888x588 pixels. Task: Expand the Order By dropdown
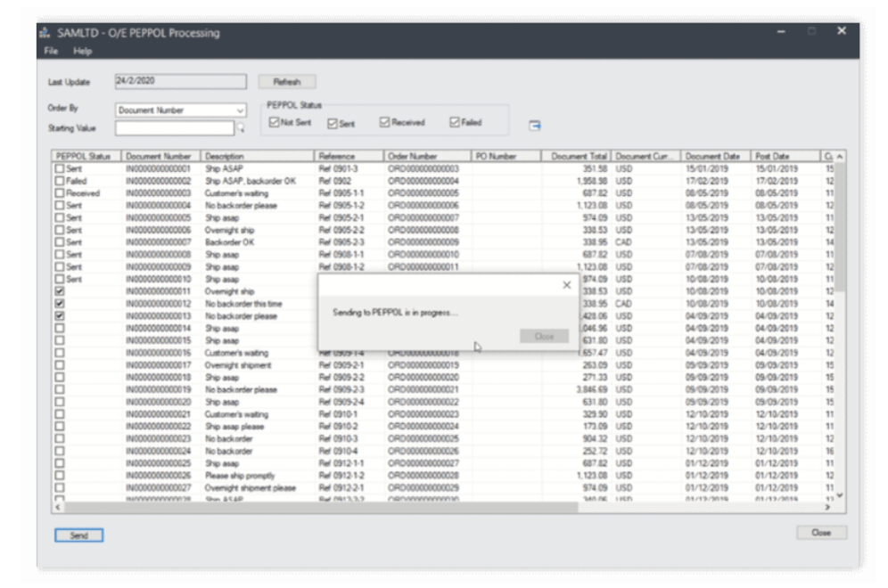tap(240, 110)
